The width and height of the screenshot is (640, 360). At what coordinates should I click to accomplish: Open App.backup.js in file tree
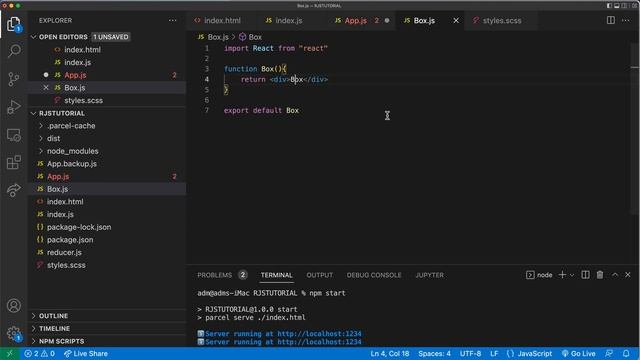click(107, 164)
